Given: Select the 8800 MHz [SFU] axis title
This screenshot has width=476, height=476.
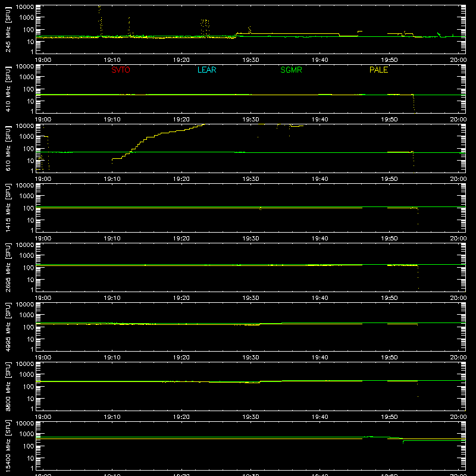Looking at the screenshot, I should coord(8,386).
